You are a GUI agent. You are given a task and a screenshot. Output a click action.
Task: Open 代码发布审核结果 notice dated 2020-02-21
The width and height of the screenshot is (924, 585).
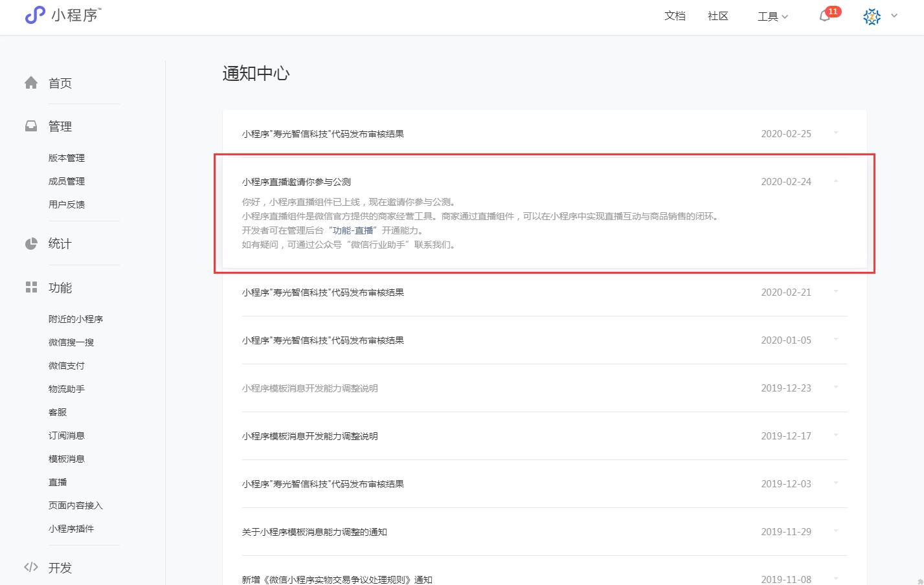323,292
